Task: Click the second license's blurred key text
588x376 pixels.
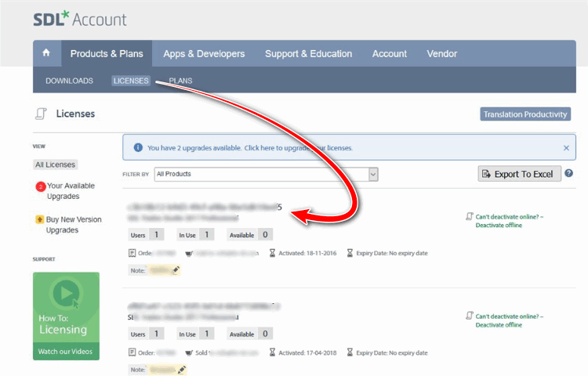Action: click(x=204, y=306)
